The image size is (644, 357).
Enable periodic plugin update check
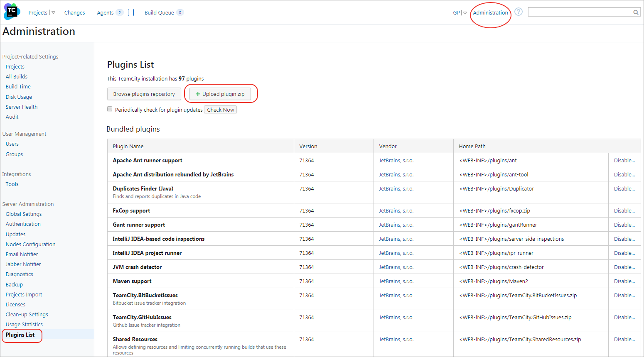(x=110, y=109)
